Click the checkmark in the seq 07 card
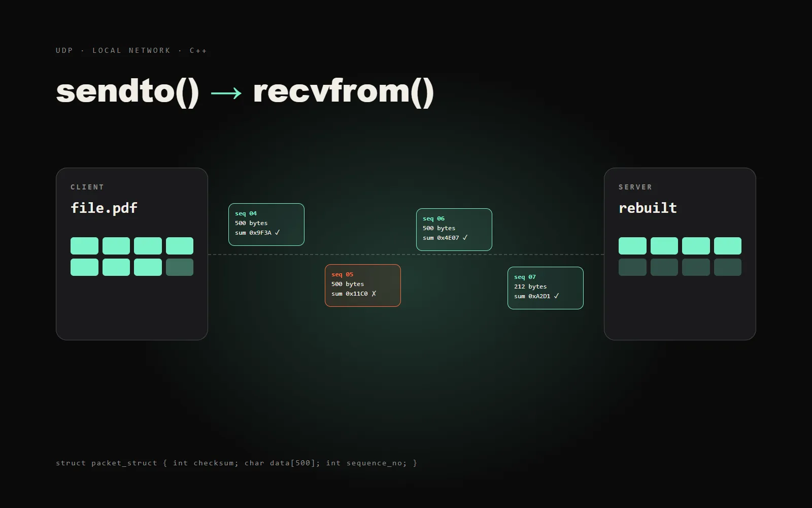The image size is (812, 508). tap(556, 296)
